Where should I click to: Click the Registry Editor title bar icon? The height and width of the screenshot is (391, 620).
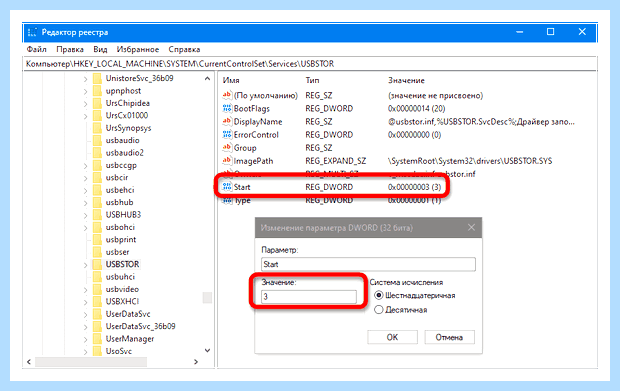pyautogui.click(x=33, y=32)
